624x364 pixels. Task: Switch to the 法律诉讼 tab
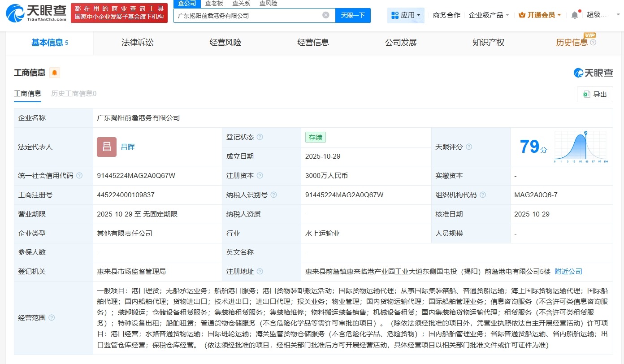pyautogui.click(x=137, y=42)
